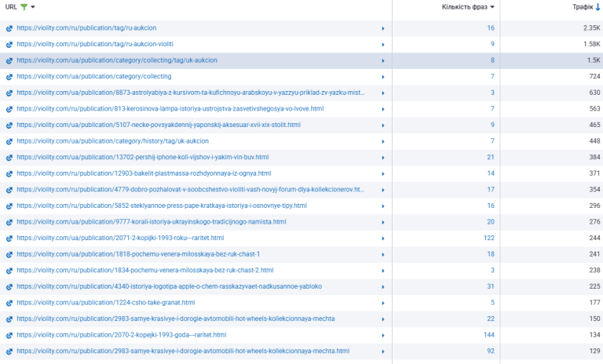The height and width of the screenshot is (364, 603).
Task: Expand the arrow for 13702-pershij-iphone row
Action: [x=383, y=158]
